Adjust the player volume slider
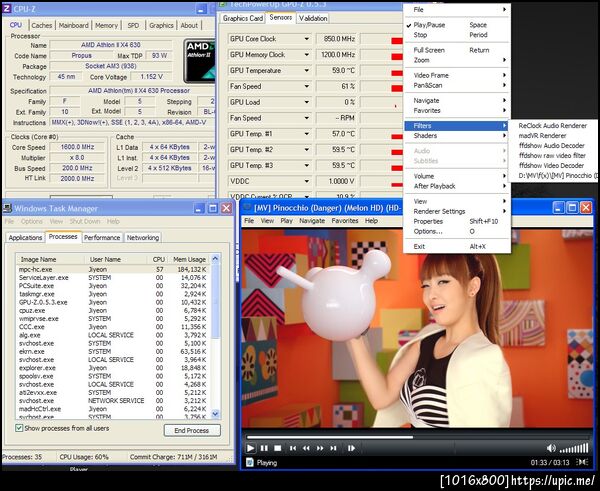 pyautogui.click(x=574, y=448)
